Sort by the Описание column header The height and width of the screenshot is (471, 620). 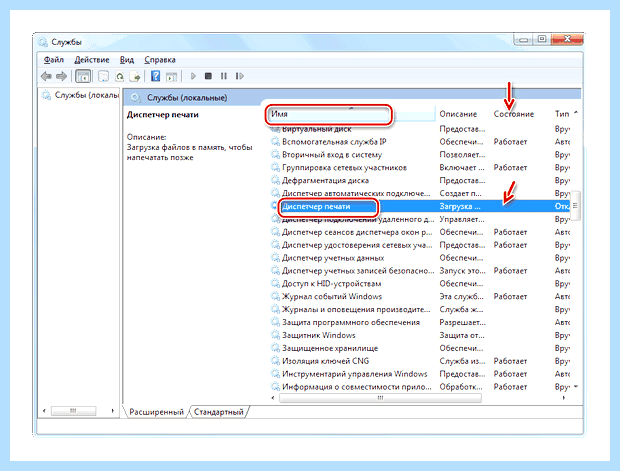coord(458,114)
